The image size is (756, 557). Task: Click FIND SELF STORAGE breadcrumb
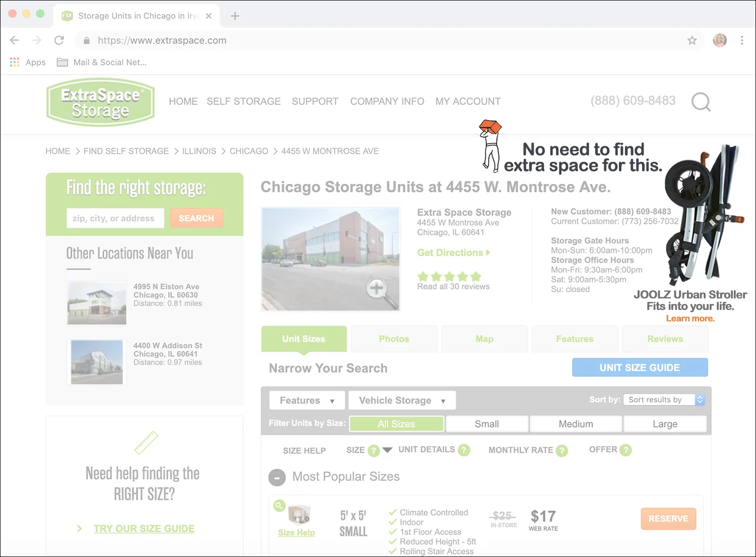tap(126, 151)
